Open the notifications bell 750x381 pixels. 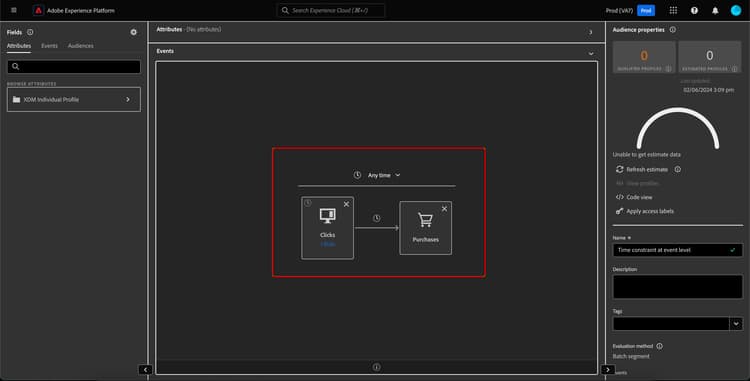(x=715, y=10)
